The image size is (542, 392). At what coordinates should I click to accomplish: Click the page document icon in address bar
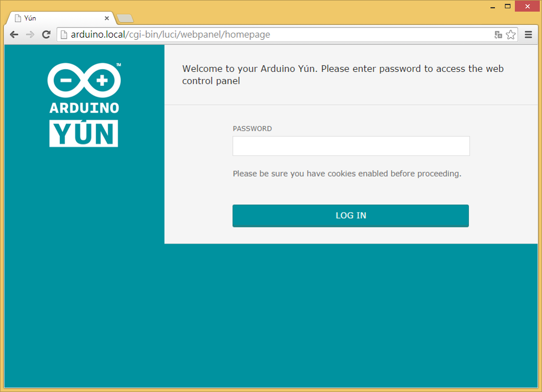point(64,34)
